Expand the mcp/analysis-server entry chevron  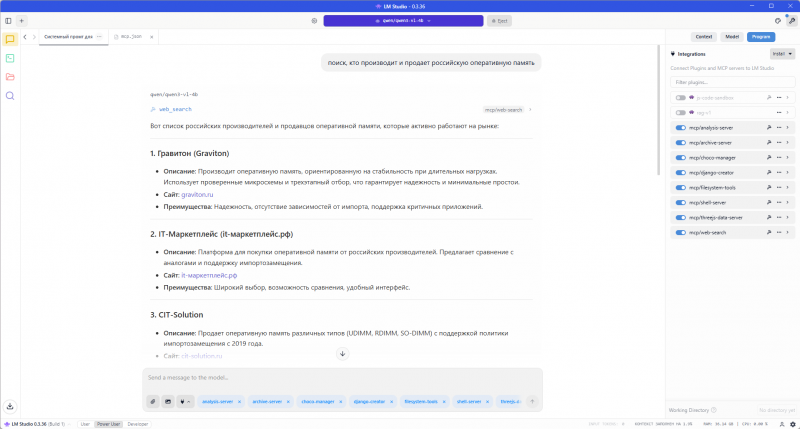pos(788,128)
